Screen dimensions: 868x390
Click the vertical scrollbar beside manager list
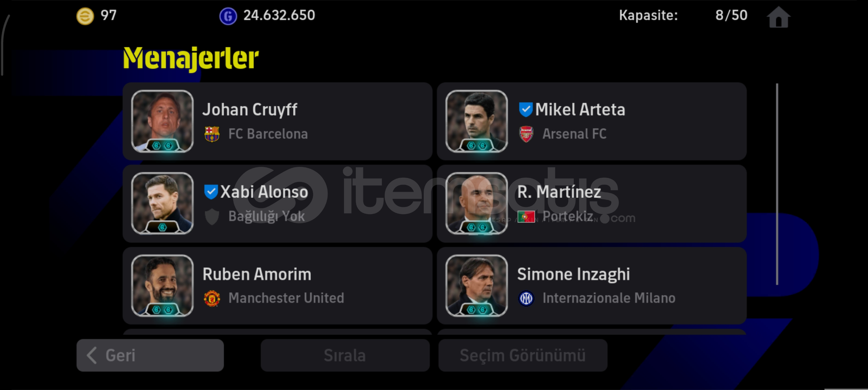777,184
